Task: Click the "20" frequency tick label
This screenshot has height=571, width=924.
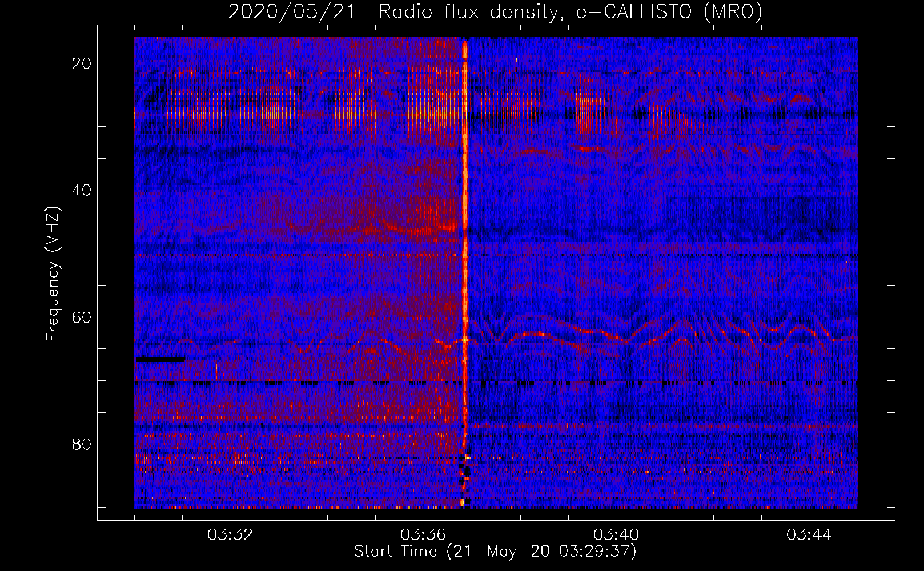Action: point(82,63)
